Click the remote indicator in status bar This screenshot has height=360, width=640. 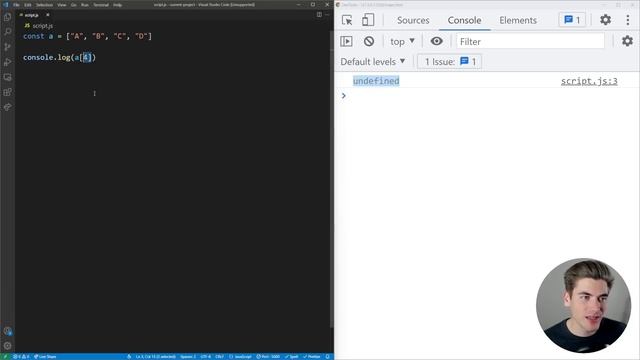tap(5, 357)
